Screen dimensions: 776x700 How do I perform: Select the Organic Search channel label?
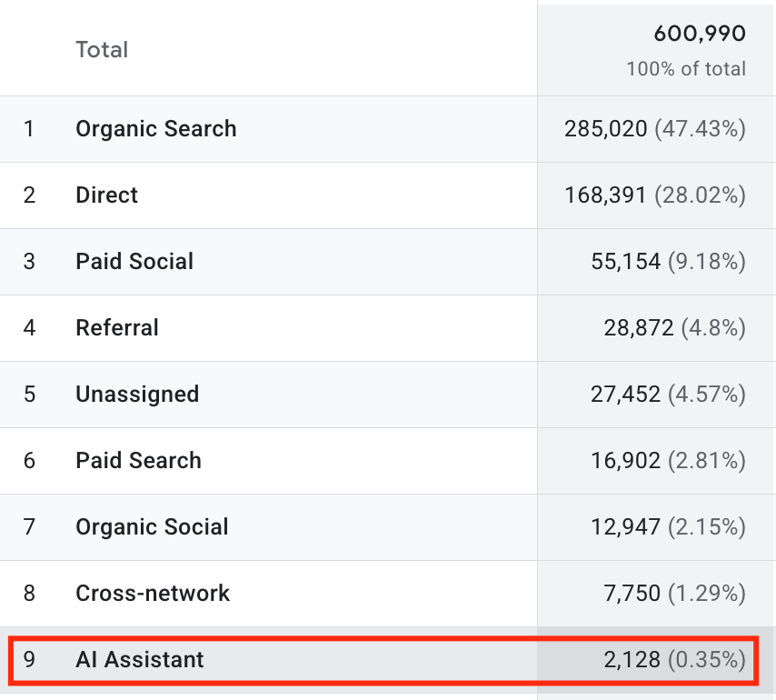pos(156,129)
